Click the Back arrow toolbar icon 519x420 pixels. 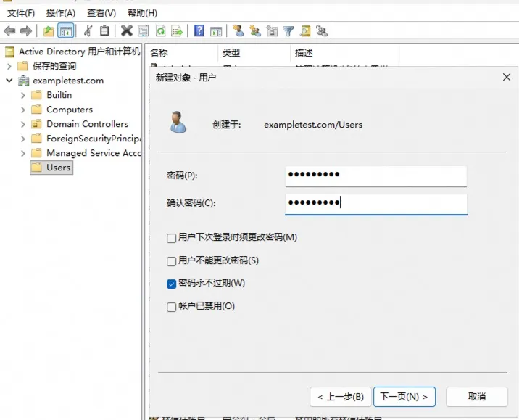pos(9,31)
